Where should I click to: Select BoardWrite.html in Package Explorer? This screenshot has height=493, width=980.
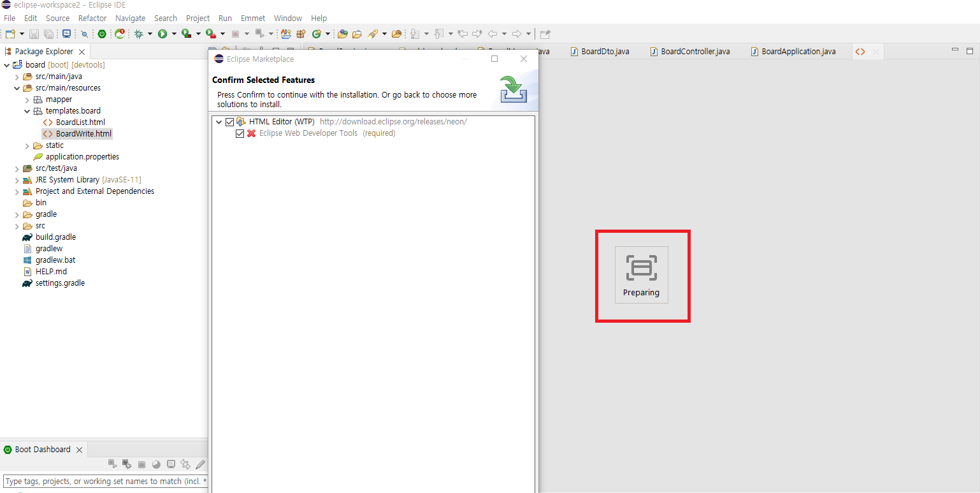77,134
